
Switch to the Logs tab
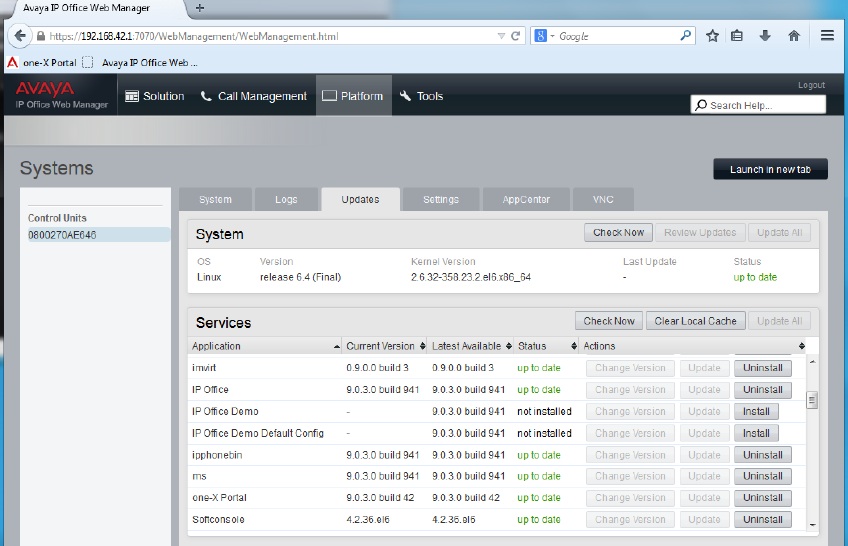[286, 199]
